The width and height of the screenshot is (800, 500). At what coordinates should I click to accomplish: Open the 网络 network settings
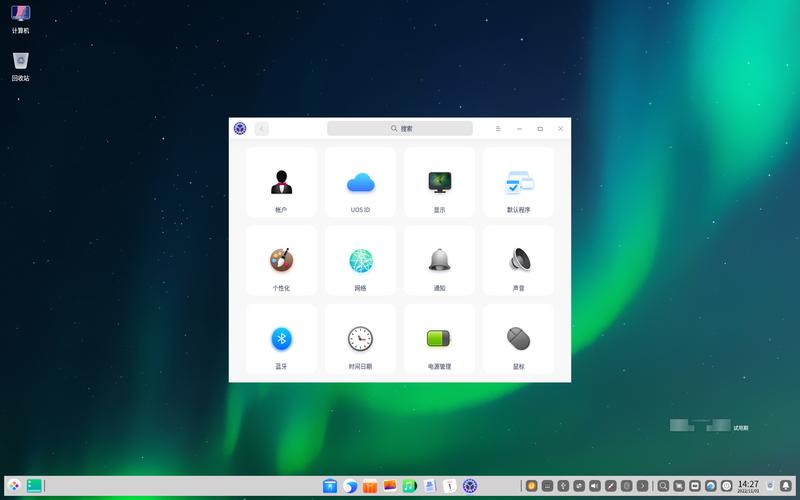[x=360, y=261]
